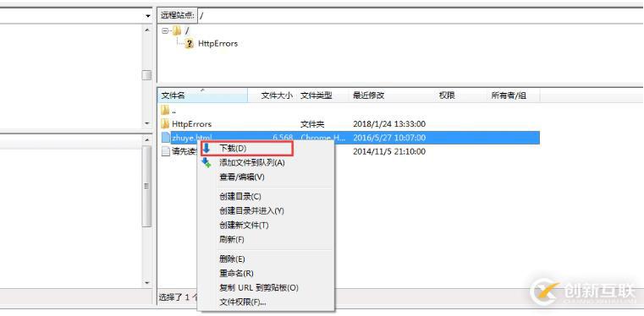Collapse the root / tree node
The height and width of the screenshot is (316, 644).
[x=165, y=30]
